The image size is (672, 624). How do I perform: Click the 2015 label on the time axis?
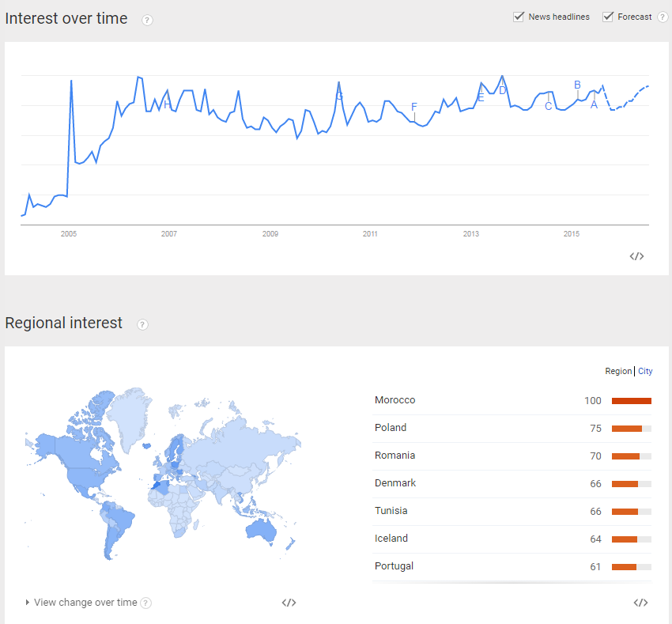(x=572, y=234)
